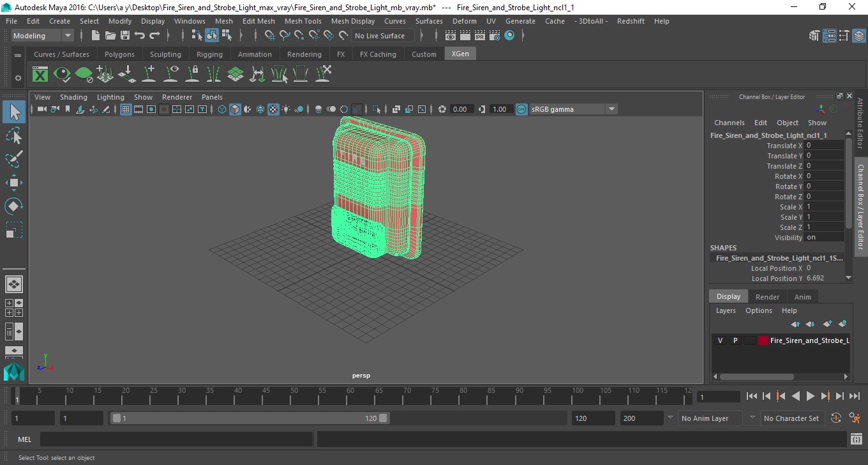Screen dimensions: 868x465
Task: Toggle the viewport grid display
Action: click(x=126, y=109)
